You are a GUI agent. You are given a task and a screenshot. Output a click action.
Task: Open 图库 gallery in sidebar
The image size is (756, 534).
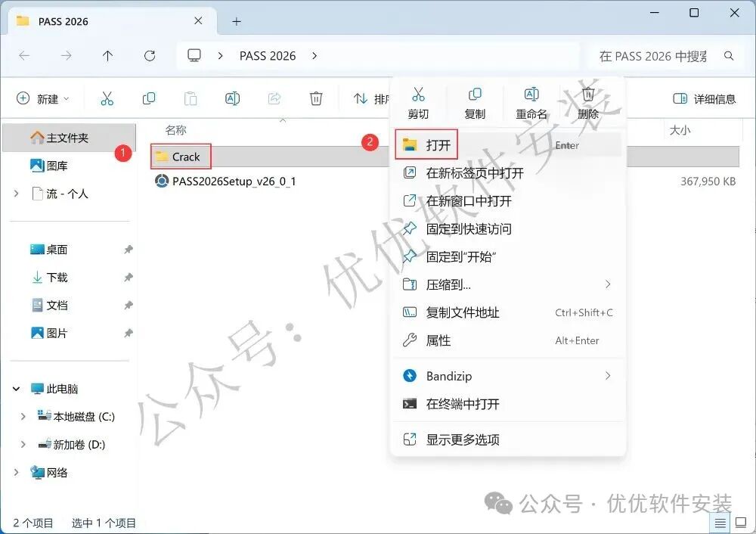(x=49, y=166)
